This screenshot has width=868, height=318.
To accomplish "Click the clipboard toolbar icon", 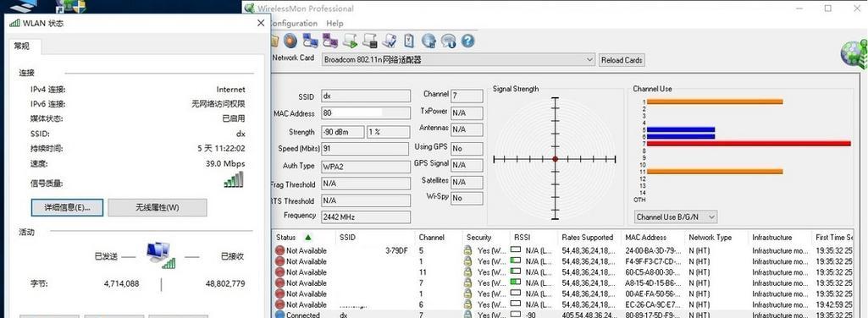I will (x=409, y=41).
